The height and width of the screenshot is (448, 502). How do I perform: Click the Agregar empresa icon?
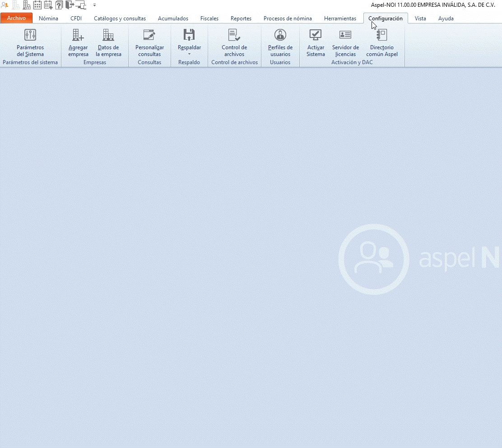coord(78,35)
